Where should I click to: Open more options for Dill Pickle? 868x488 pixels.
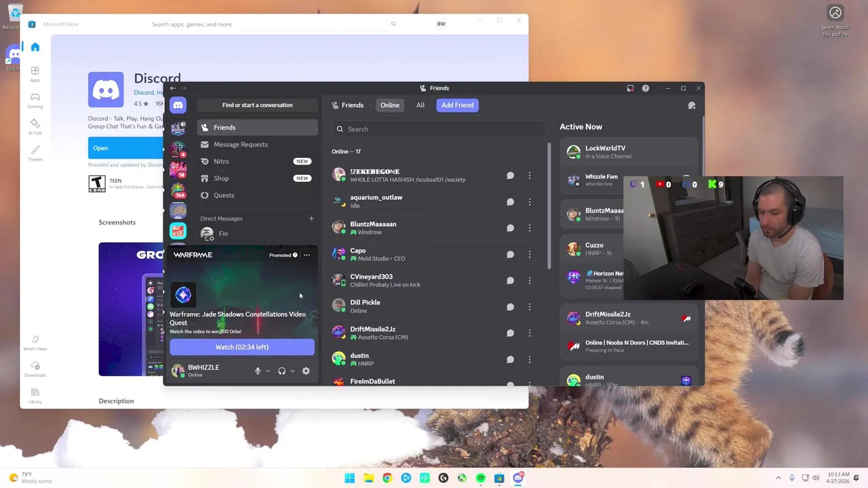point(530,306)
